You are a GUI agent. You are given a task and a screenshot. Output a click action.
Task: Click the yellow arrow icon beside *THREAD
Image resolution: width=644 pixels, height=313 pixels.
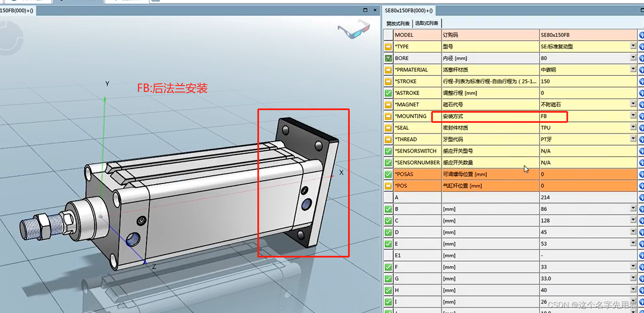coord(388,139)
